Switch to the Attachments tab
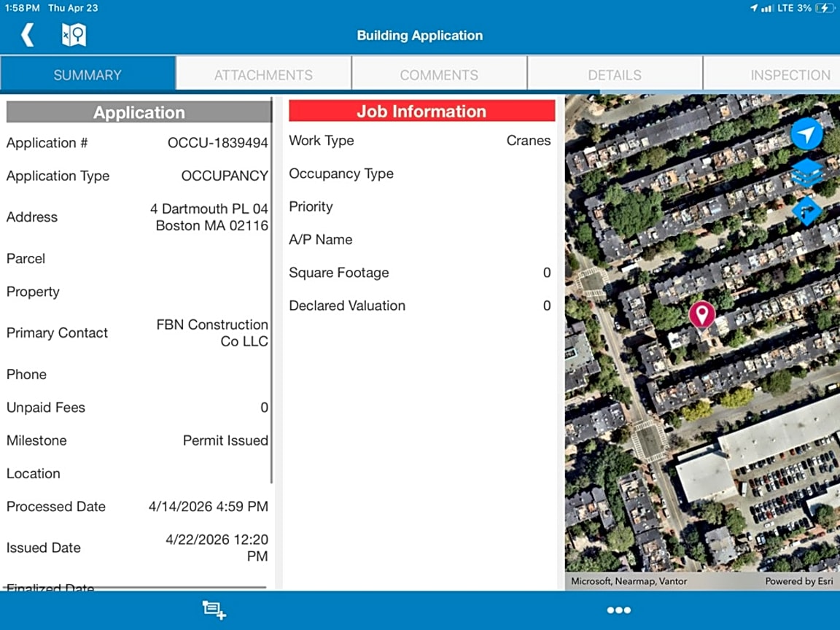The width and height of the screenshot is (840, 630). 263,74
